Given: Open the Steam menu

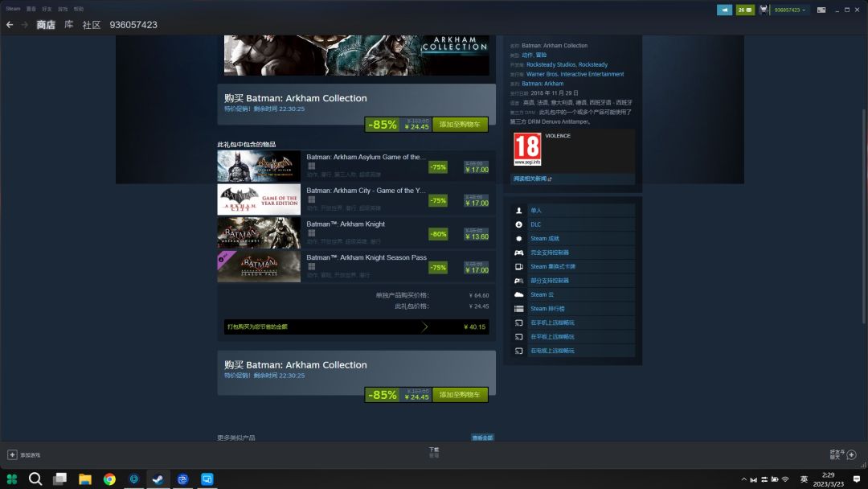Looking at the screenshot, I should pyautogui.click(x=13, y=9).
